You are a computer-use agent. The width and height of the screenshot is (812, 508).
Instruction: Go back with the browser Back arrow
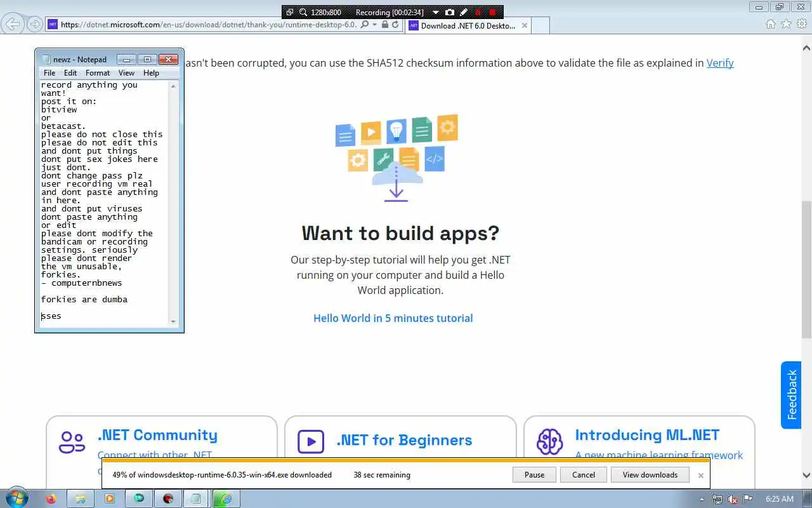[13, 24]
